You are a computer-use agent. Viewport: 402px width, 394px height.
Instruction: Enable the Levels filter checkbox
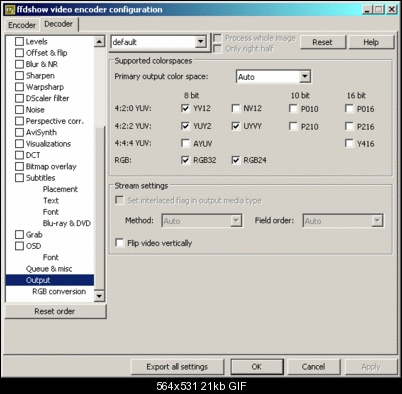19,42
